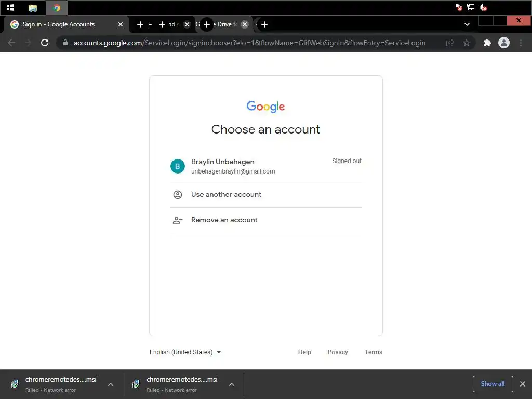Open the Privacy link

point(338,352)
